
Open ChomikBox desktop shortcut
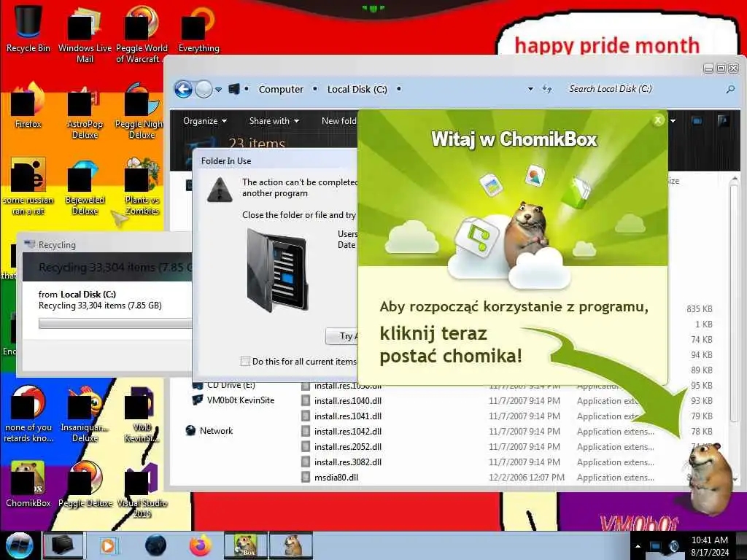coord(28,484)
